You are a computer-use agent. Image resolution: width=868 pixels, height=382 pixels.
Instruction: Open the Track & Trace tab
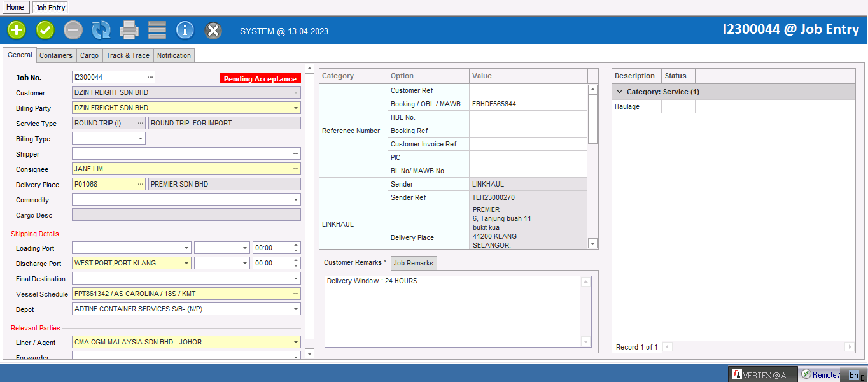tap(128, 55)
